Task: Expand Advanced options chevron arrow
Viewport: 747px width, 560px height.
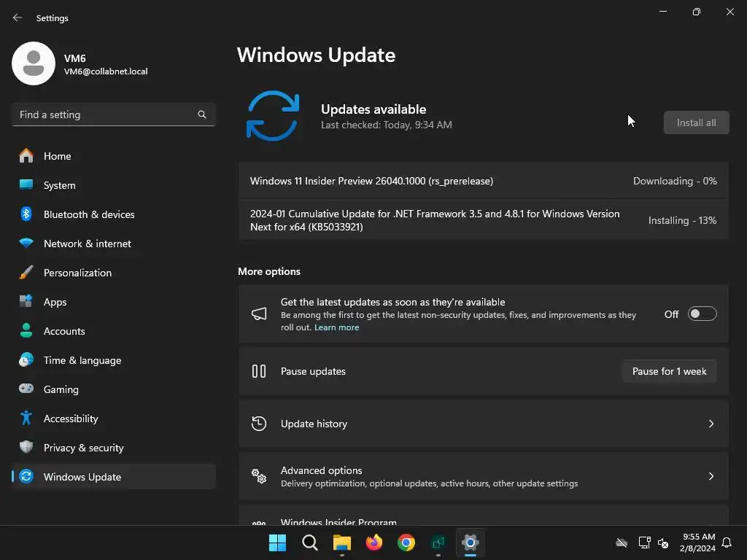Action: 711,475
